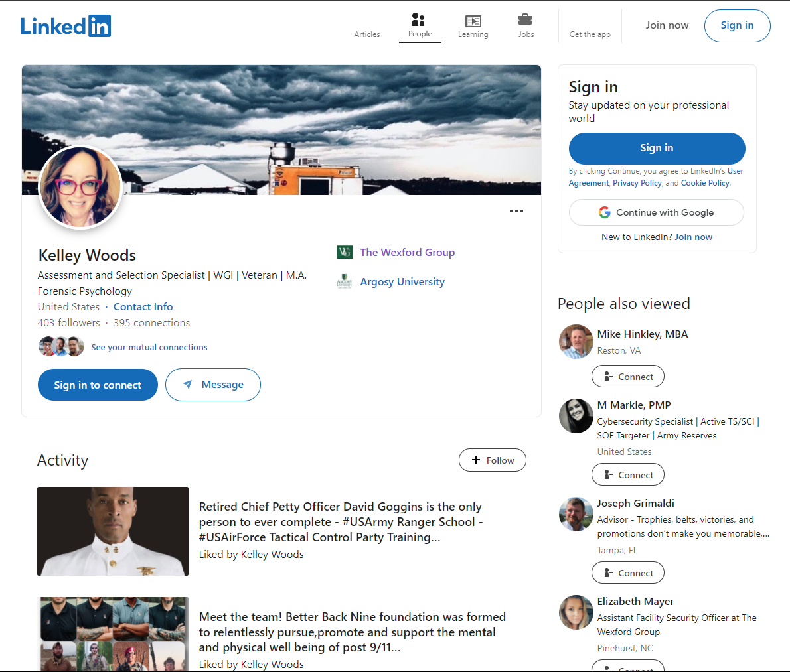Open Joseph Grimaldi's avatar
Image resolution: width=790 pixels, height=672 pixels.
[x=576, y=514]
